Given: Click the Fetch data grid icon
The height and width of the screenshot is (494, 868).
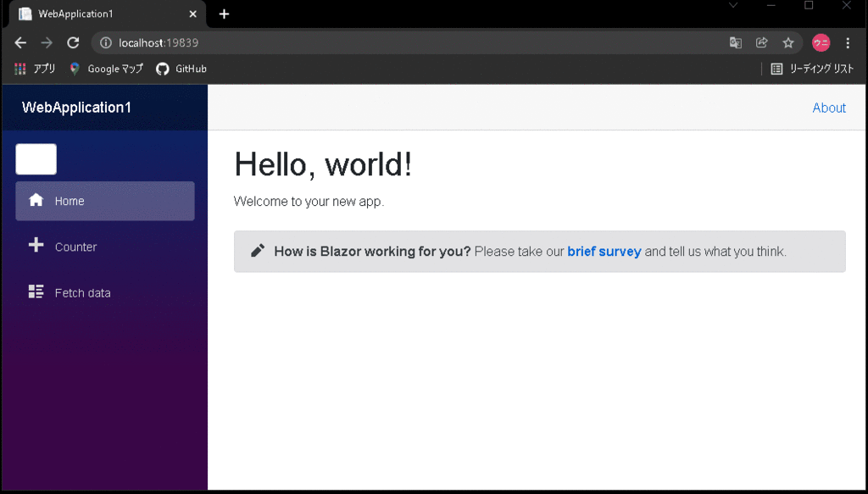Looking at the screenshot, I should pos(35,291).
